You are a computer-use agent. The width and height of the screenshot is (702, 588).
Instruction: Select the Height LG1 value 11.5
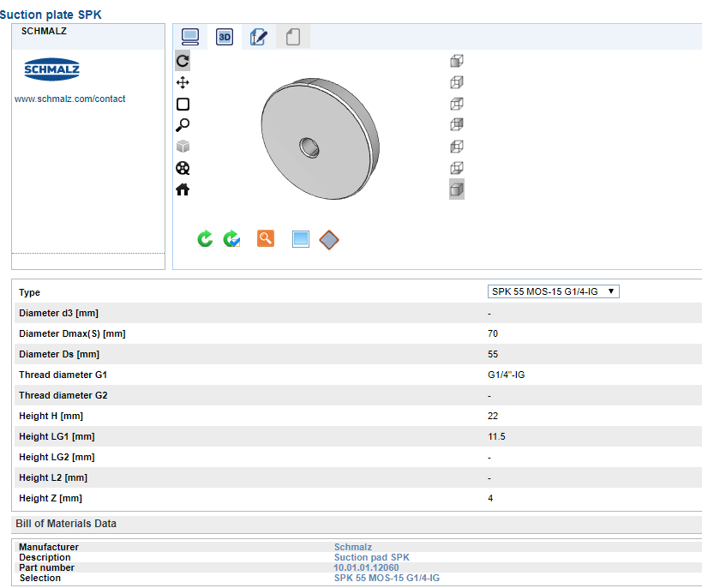(x=496, y=436)
